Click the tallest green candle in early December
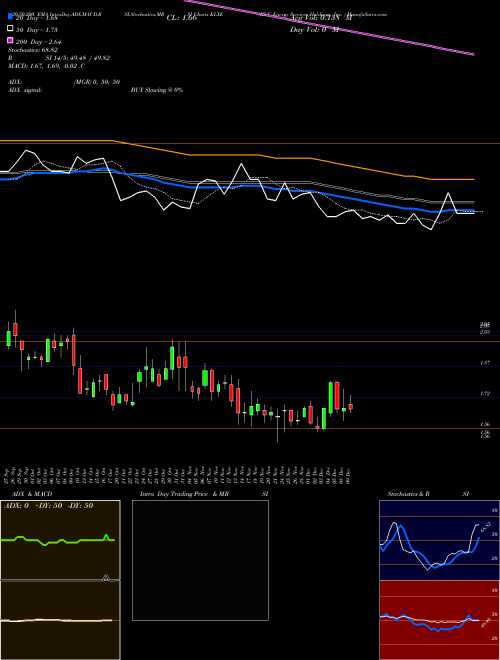500x660 pixels. point(331,398)
